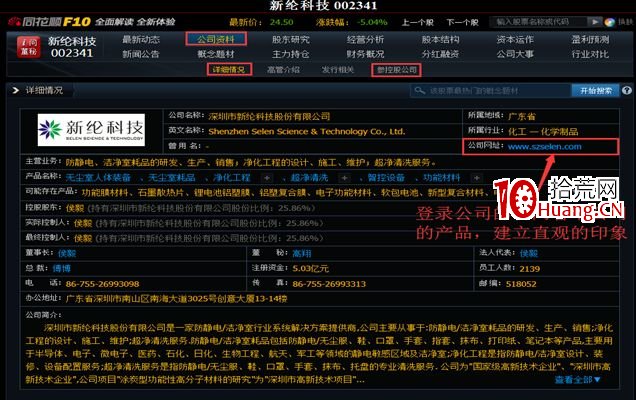Click chairman name 侯毅 after 董事长

(x=67, y=254)
